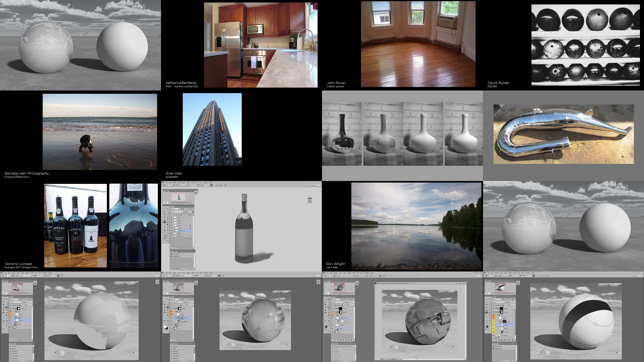The height and width of the screenshot is (362, 644).
Task: Collapse working group in faceted sphere window
Action: (x=13, y=309)
